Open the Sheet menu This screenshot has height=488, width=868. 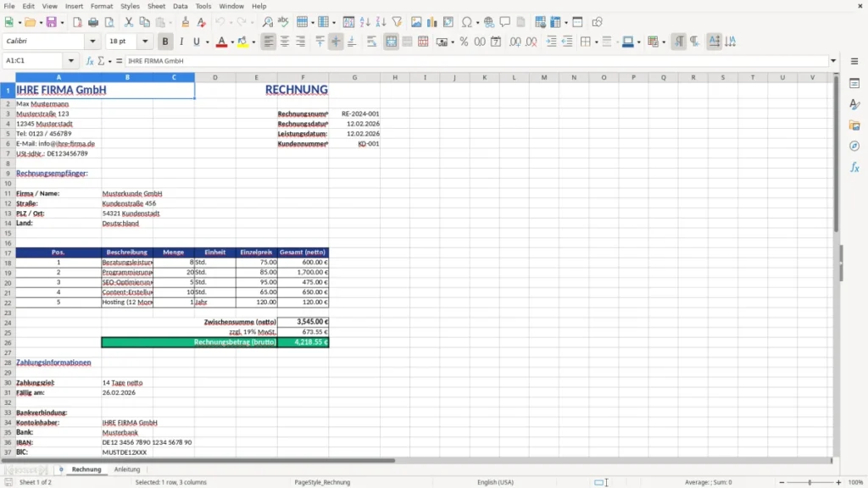click(156, 6)
